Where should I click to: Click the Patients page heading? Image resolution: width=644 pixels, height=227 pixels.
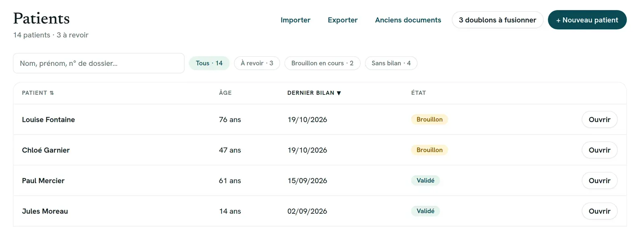[x=41, y=18]
